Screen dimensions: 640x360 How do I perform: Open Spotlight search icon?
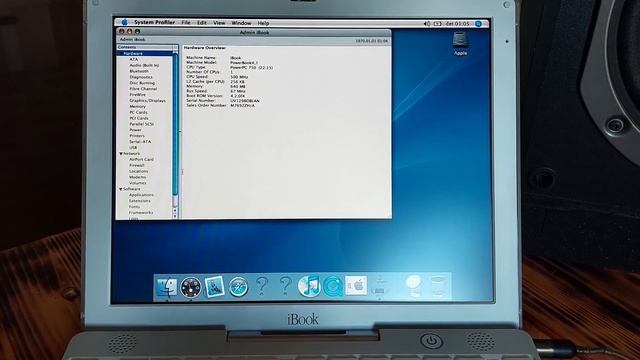click(x=478, y=24)
